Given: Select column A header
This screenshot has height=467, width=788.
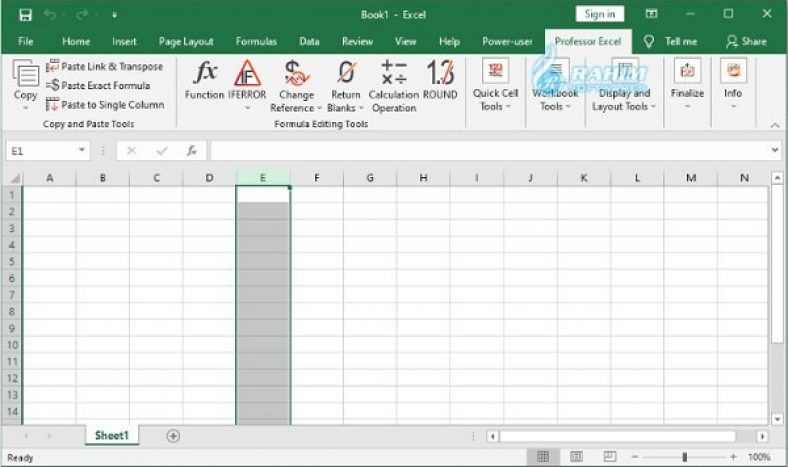Looking at the screenshot, I should (50, 178).
